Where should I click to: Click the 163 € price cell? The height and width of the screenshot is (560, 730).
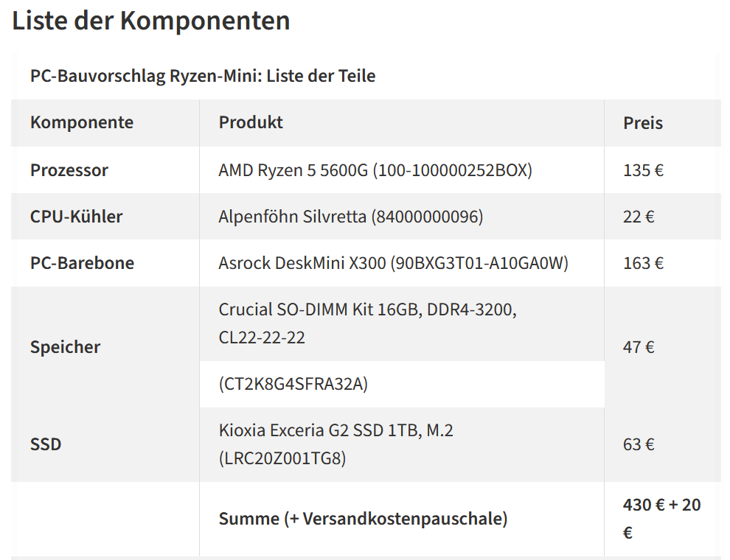[x=644, y=263]
